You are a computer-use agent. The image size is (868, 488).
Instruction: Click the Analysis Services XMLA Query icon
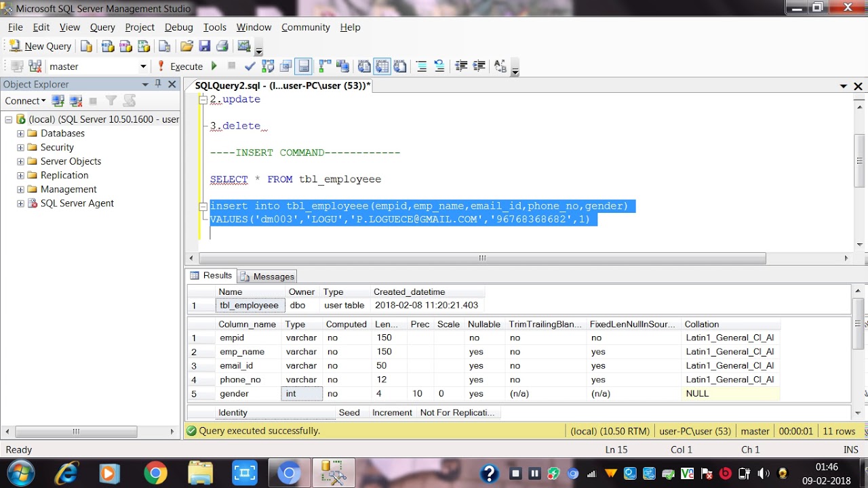tap(143, 46)
